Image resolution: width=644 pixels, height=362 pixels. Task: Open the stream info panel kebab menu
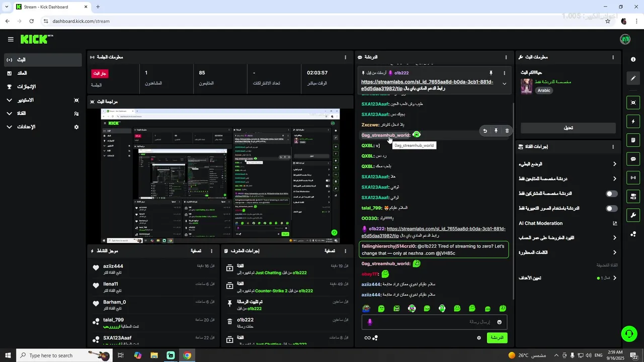coord(613,57)
